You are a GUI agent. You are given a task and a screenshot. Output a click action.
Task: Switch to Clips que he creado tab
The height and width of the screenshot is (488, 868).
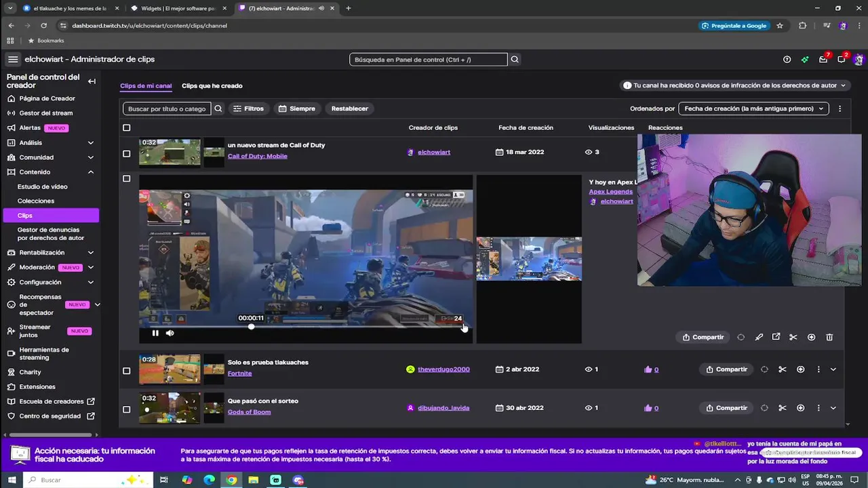(x=212, y=86)
